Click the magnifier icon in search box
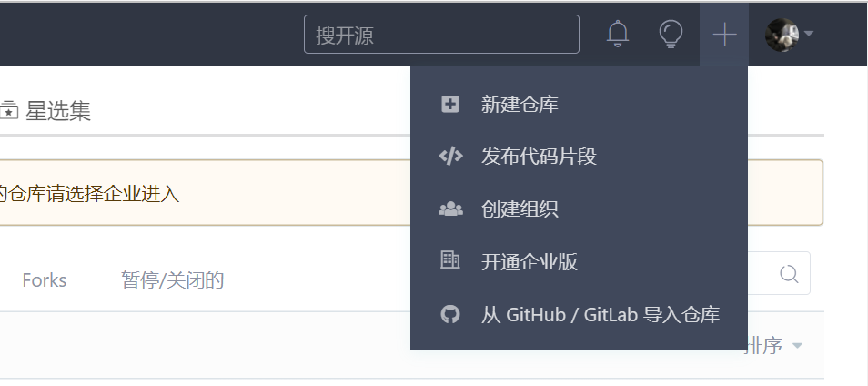This screenshot has height=386, width=868. 789,274
